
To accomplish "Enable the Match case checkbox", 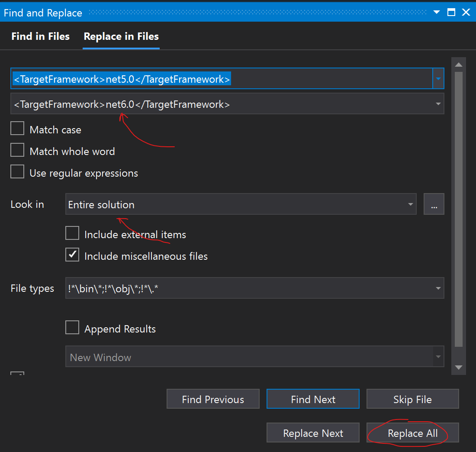I will click(17, 128).
